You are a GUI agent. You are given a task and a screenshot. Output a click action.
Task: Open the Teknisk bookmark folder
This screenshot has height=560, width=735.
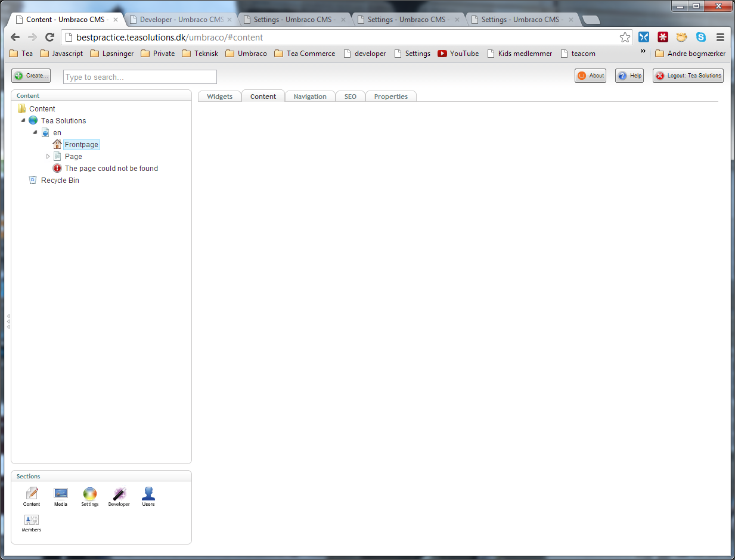pos(200,54)
